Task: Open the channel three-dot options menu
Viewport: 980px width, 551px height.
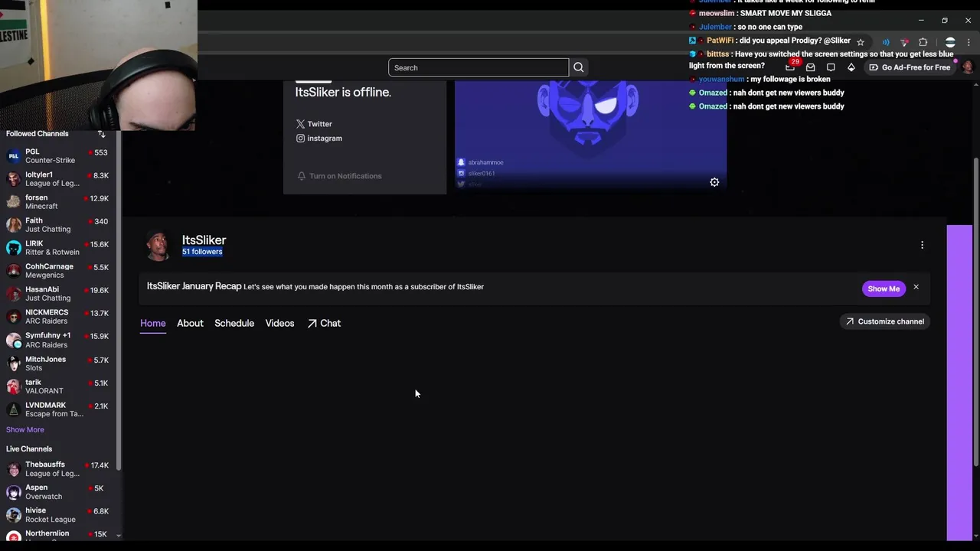Action: 922,245
